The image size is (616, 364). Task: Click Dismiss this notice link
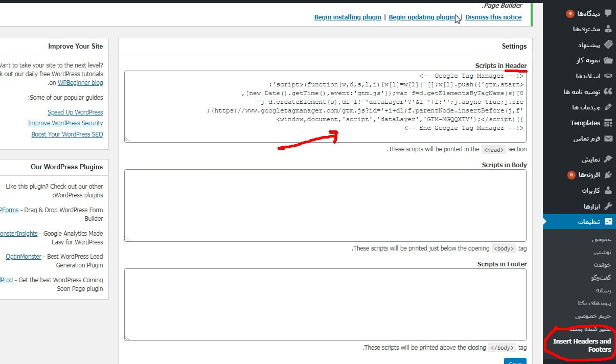coord(493,17)
